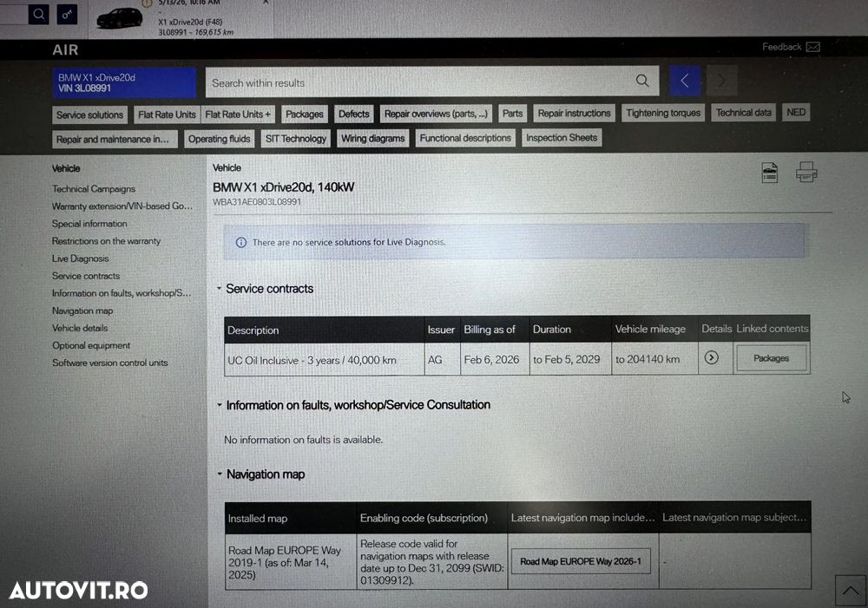Select the BMW X1 xDrive20d VIN tile
Image resolution: width=868 pixels, height=608 pixels.
124,83
